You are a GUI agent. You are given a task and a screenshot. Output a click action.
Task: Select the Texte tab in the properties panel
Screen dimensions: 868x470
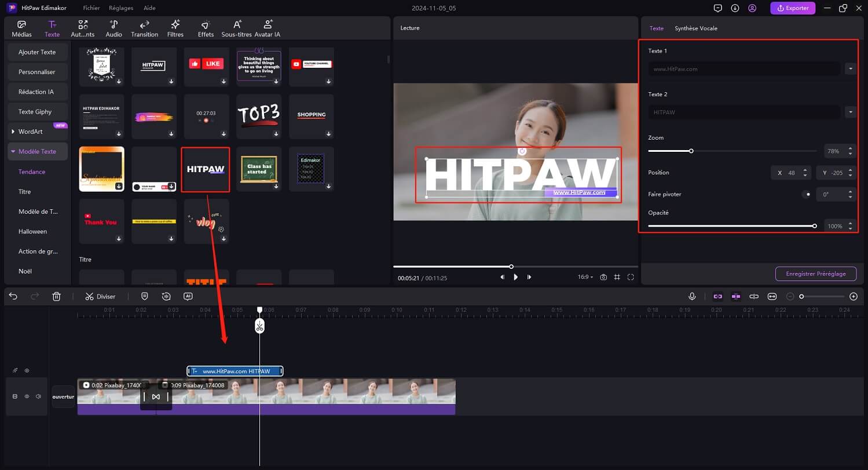click(x=656, y=28)
